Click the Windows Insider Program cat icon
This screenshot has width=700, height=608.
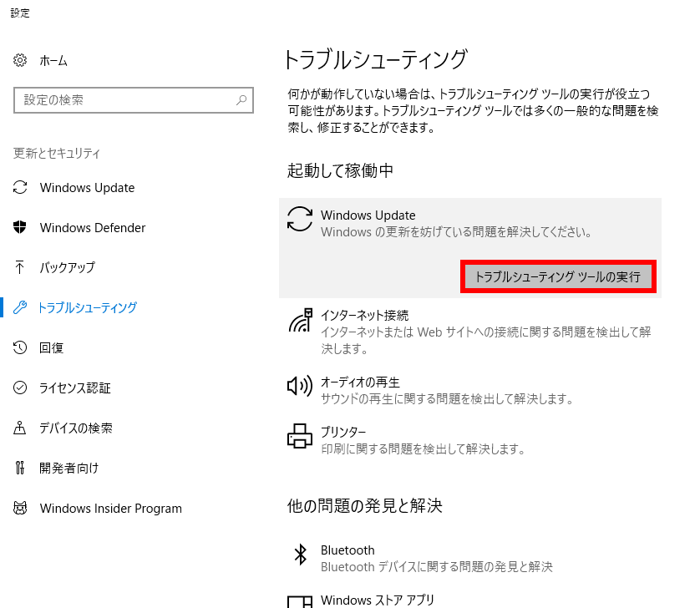pos(20,508)
